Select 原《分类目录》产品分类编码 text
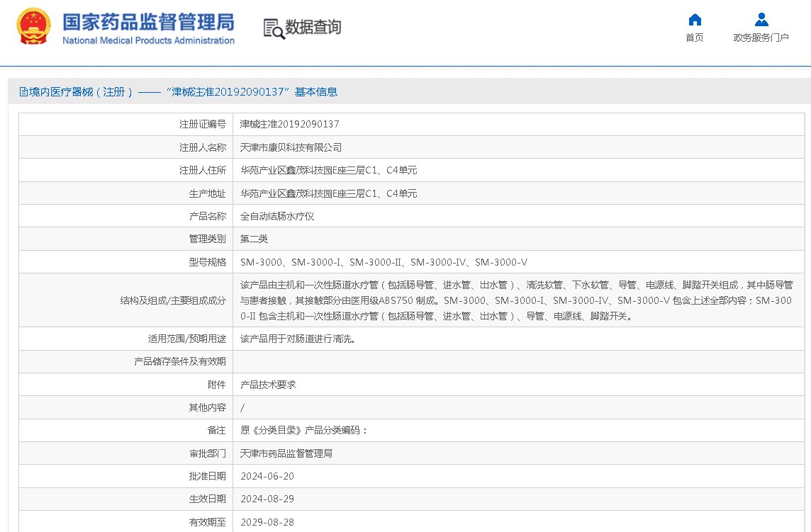This screenshot has width=811, height=532. point(303,430)
